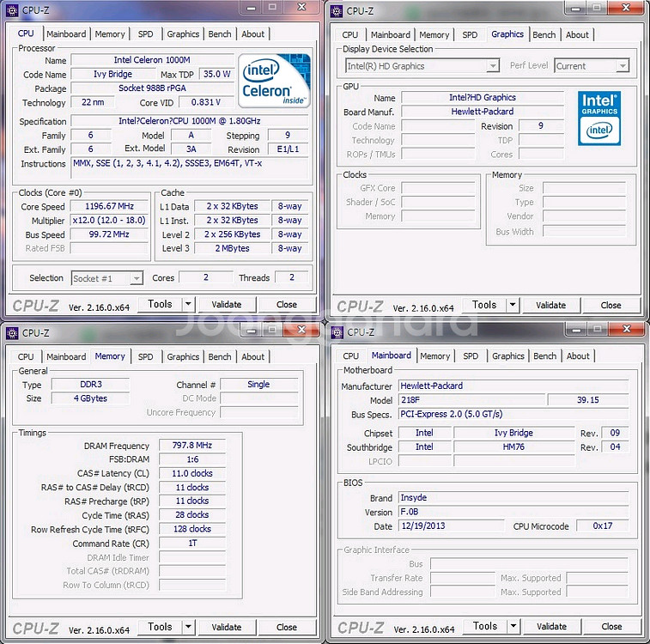The height and width of the screenshot is (644, 650).
Task: Select the About tab in the Memory window
Action: [x=252, y=357]
